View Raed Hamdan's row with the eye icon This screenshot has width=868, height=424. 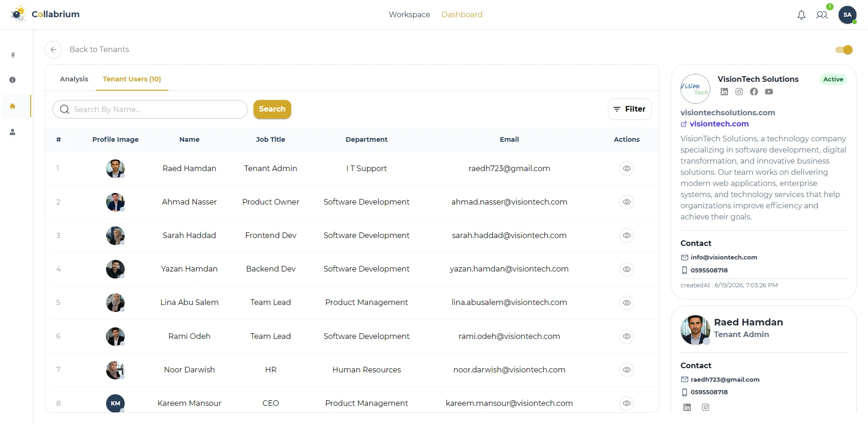click(627, 168)
